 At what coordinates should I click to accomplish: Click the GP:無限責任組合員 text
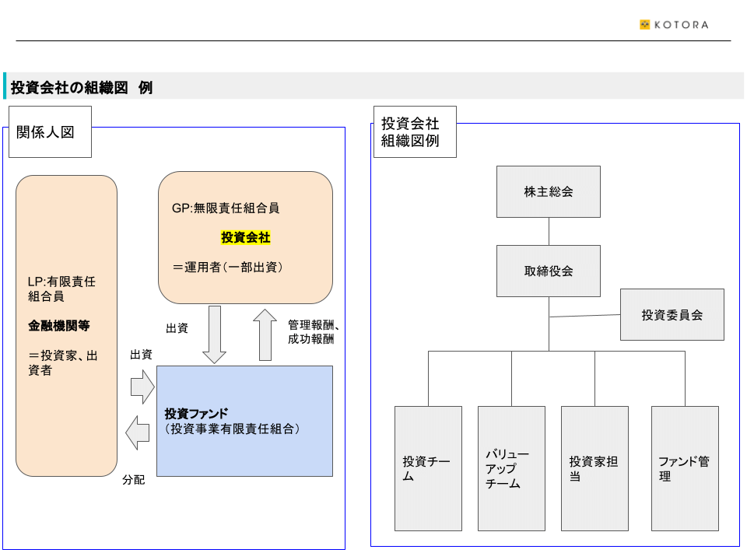pos(226,208)
